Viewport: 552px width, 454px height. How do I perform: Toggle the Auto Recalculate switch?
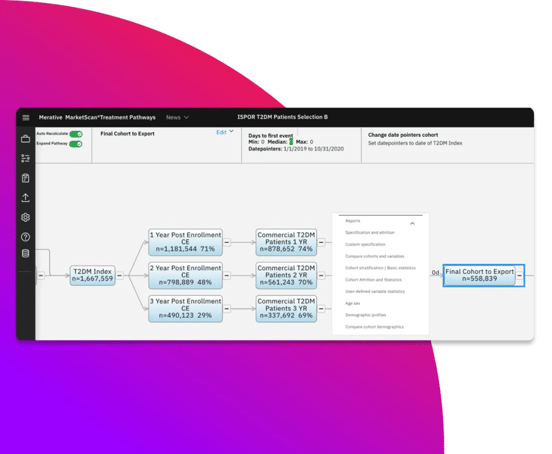[x=76, y=134]
